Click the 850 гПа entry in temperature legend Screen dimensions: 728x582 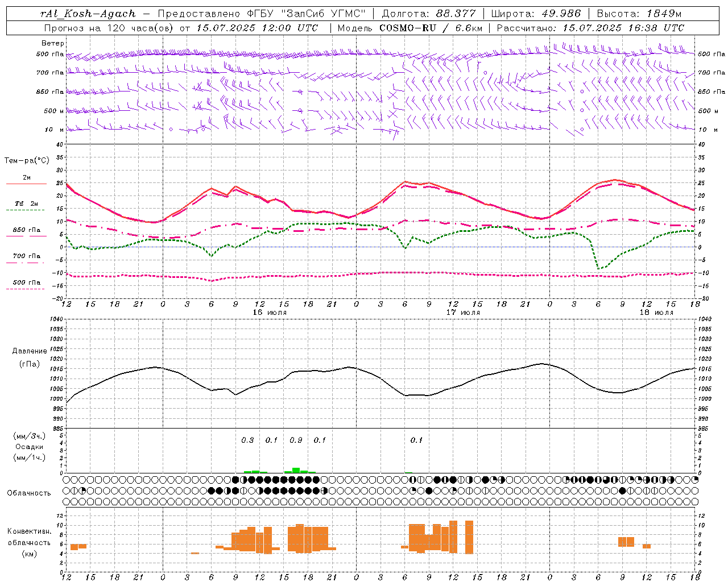[26, 230]
